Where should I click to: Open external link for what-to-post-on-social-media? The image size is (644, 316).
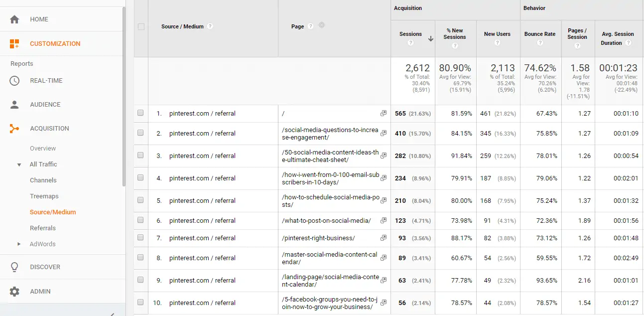coord(384,220)
